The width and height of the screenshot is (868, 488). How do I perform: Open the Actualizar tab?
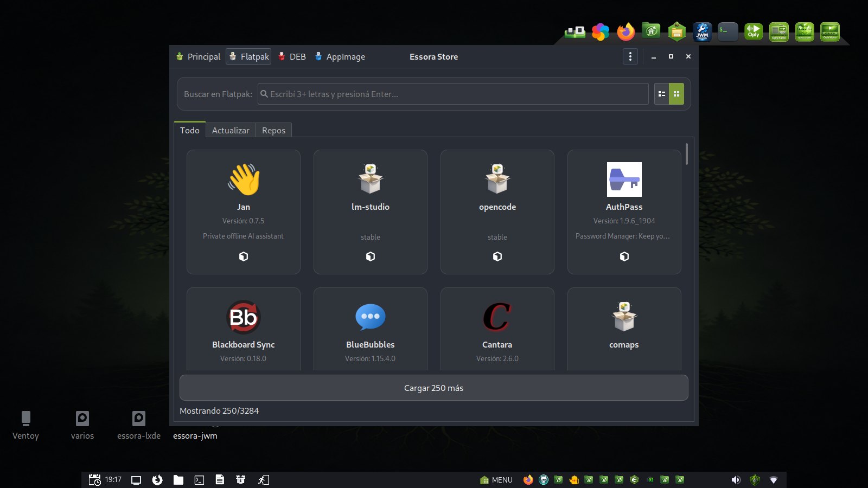[231, 130]
